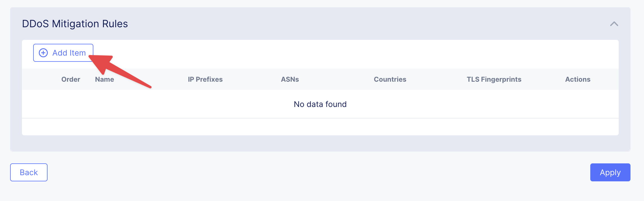Click the gray panel margin beneath the table

(320, 143)
